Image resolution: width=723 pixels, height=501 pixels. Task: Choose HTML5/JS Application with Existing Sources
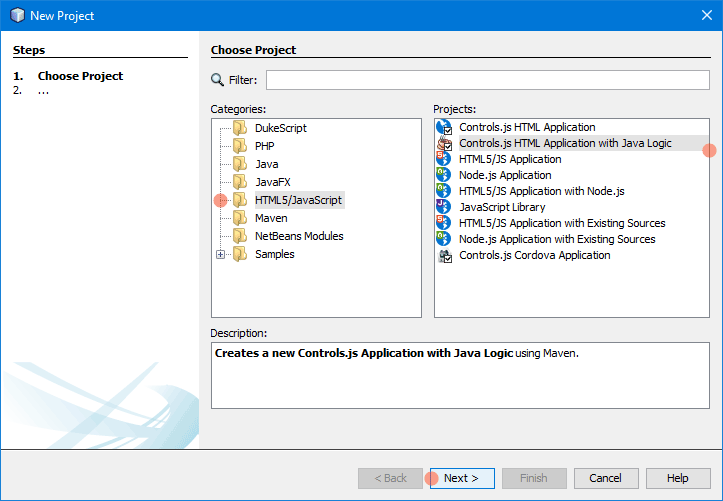[562, 223]
